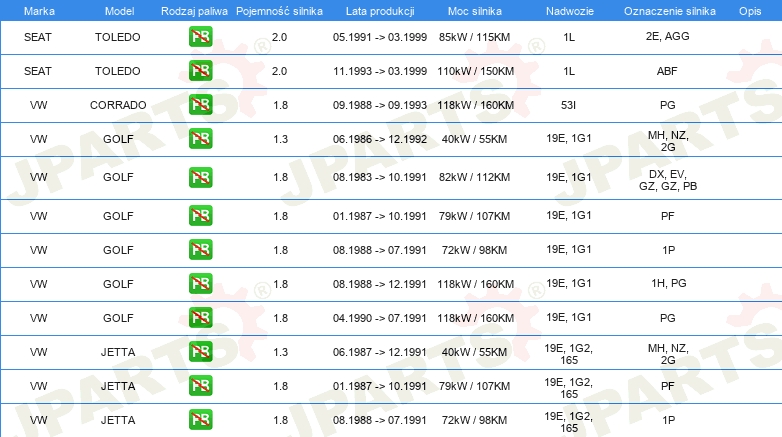Select the CORRADO model cell
This screenshot has width=782, height=437.
[118, 105]
